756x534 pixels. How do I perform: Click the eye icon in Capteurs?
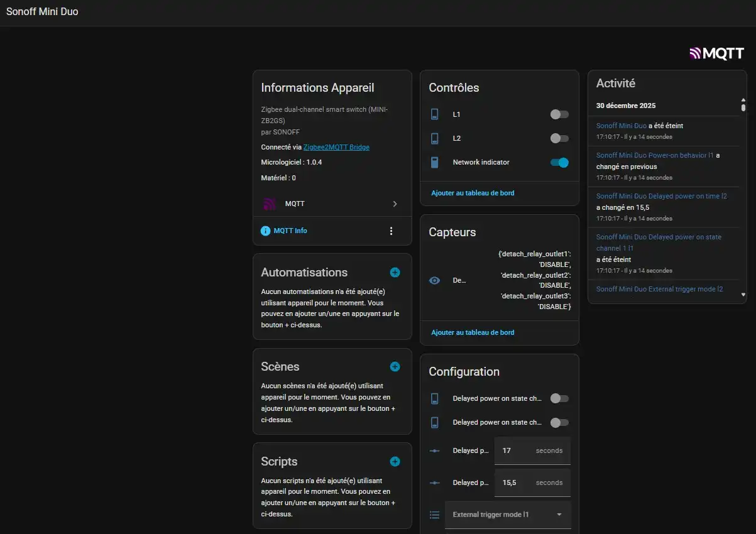pos(434,280)
